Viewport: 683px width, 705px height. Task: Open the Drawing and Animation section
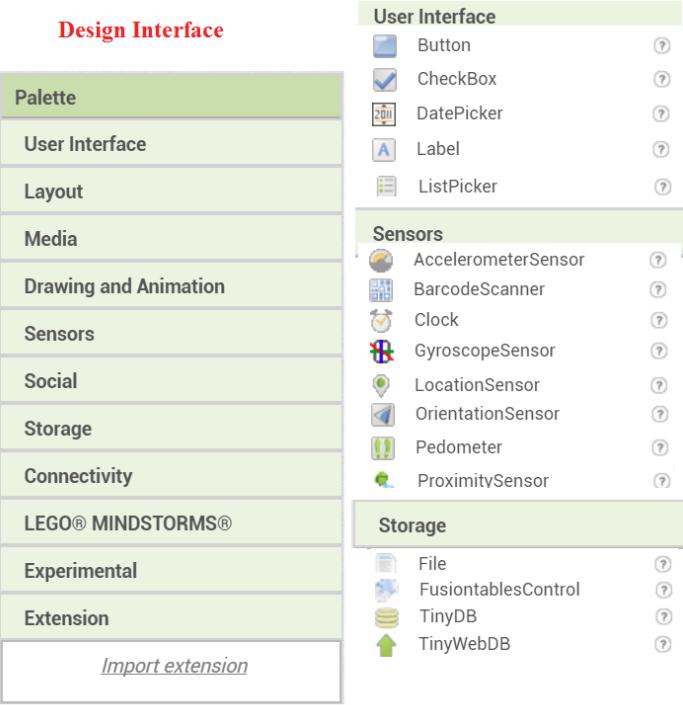point(171,287)
